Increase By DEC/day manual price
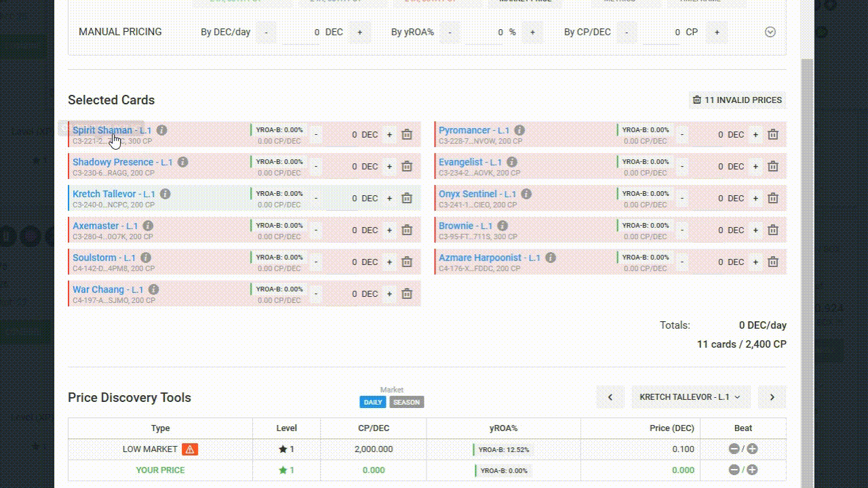The width and height of the screenshot is (868, 488). (x=360, y=32)
